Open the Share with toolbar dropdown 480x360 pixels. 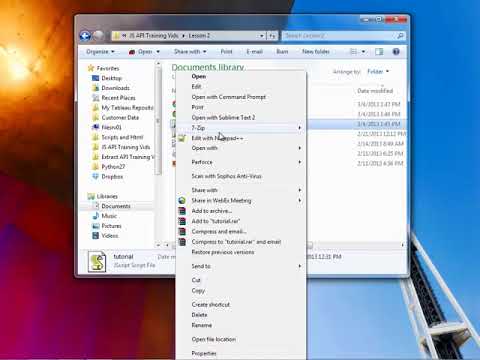point(190,52)
